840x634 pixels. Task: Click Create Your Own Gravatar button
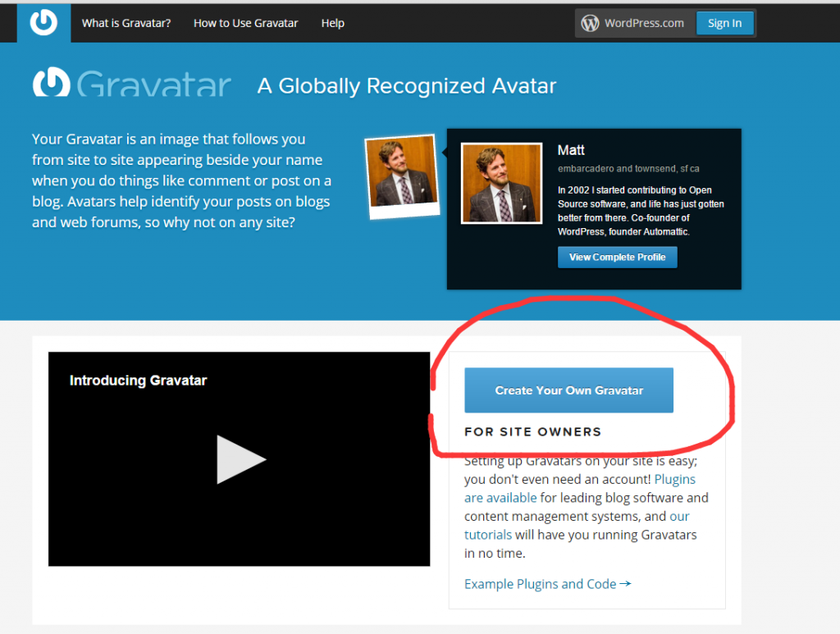[x=568, y=390]
